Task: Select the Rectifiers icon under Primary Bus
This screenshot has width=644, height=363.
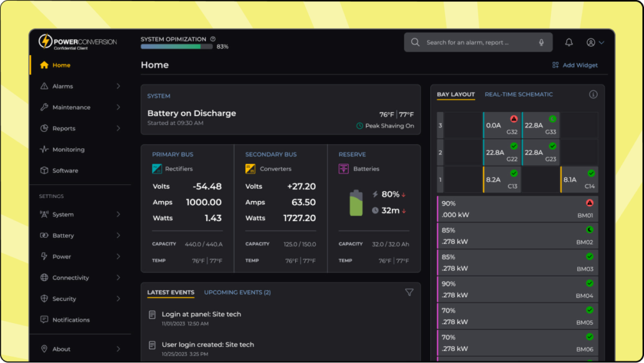Action: click(x=156, y=168)
